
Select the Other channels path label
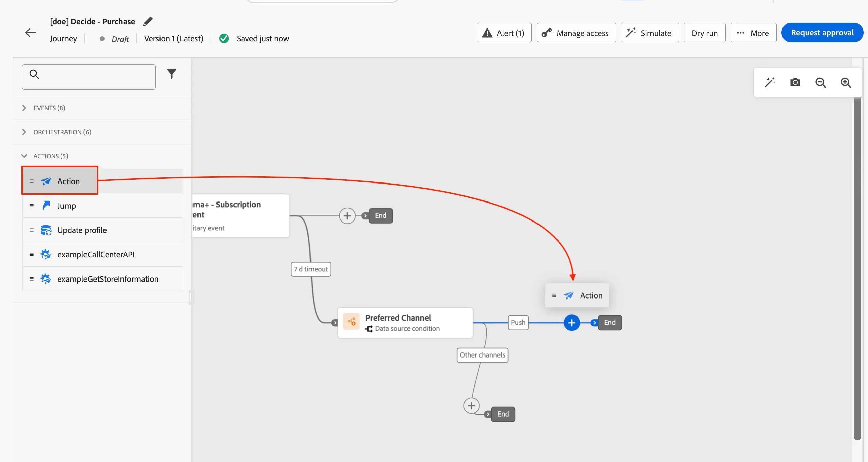(482, 355)
